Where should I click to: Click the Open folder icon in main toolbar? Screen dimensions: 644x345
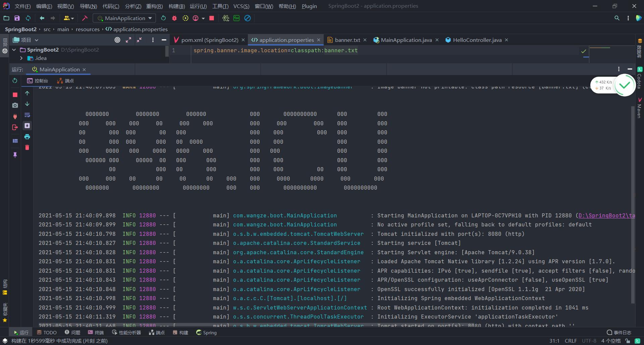click(x=6, y=18)
